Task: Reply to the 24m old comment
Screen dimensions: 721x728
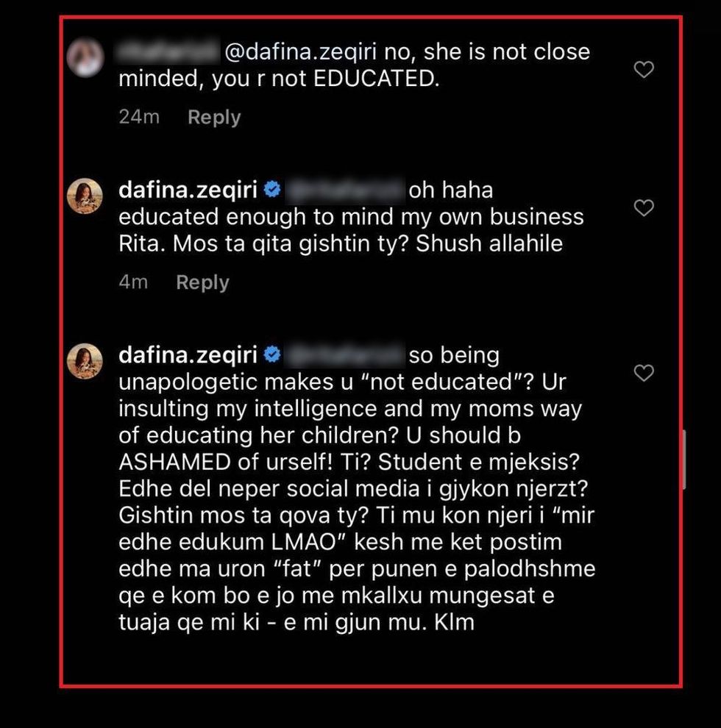Action: point(214,117)
